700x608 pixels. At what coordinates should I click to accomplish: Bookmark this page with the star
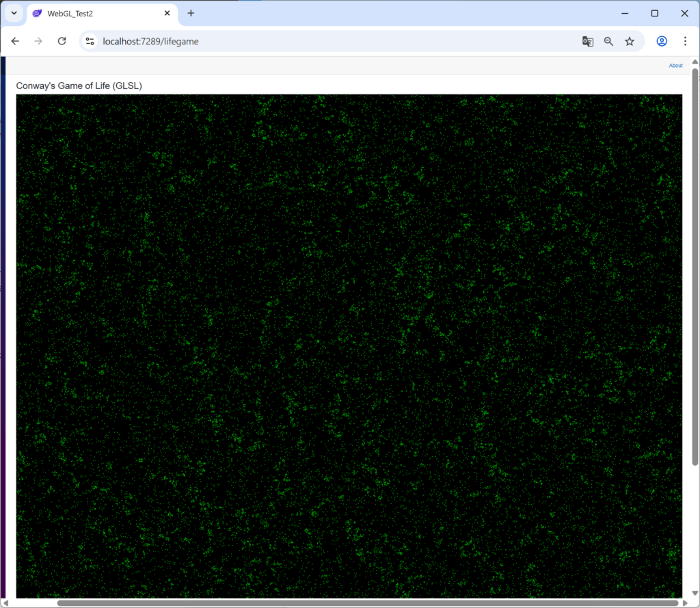click(x=630, y=41)
